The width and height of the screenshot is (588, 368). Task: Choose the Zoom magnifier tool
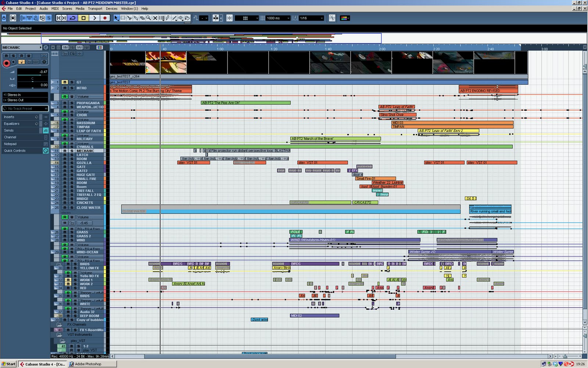pos(148,18)
